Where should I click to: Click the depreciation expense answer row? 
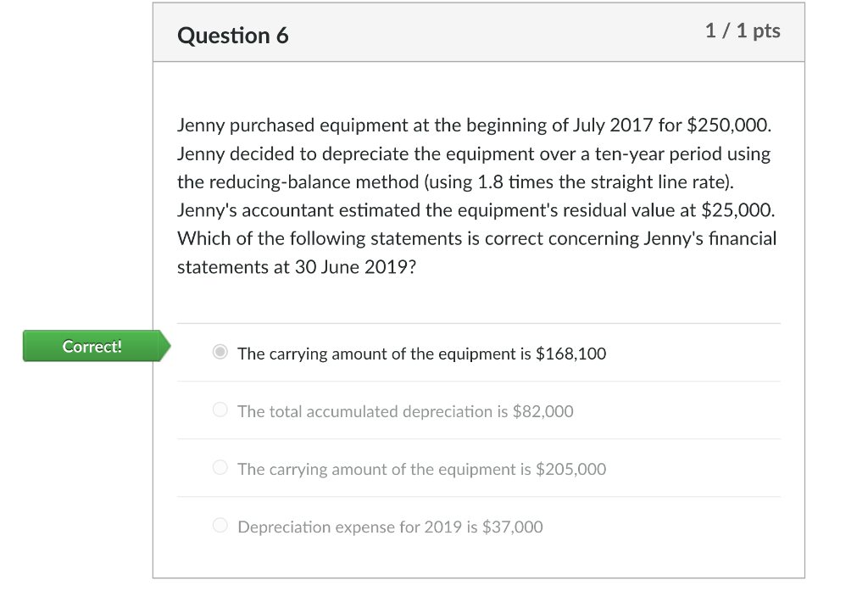click(x=390, y=527)
